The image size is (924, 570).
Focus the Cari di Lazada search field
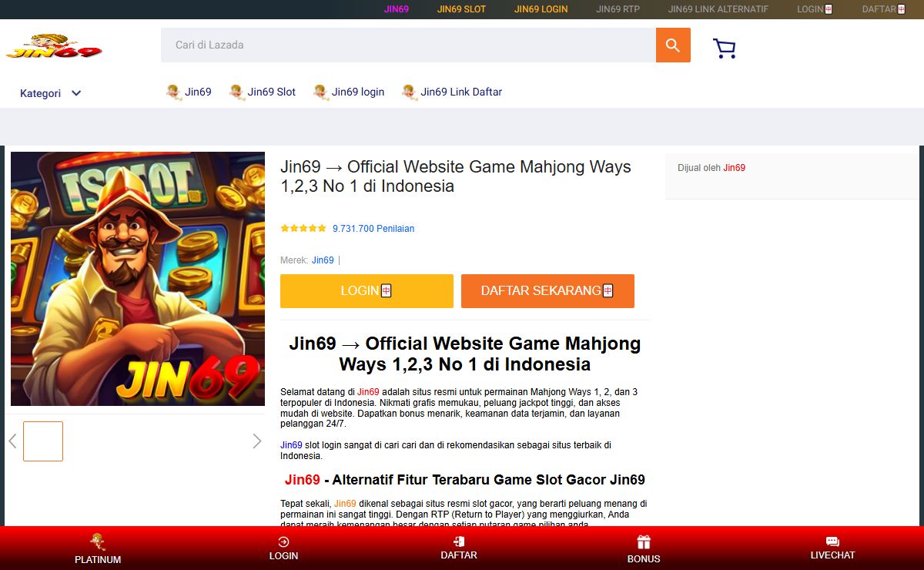tap(408, 45)
